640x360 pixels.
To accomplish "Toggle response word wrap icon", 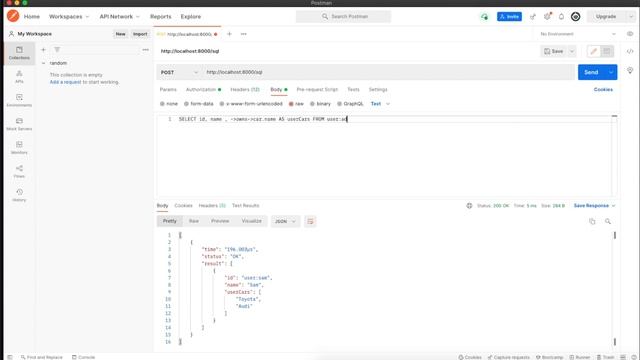I will [310, 221].
